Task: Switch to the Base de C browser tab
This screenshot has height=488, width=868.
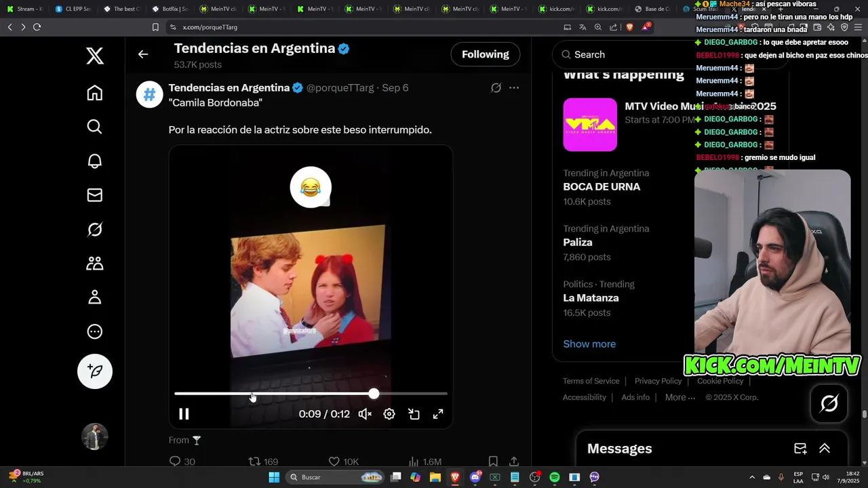Action: (x=652, y=9)
